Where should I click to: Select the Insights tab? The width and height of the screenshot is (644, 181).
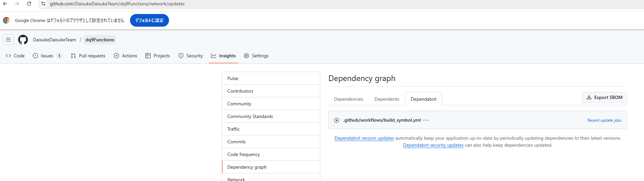[223, 56]
